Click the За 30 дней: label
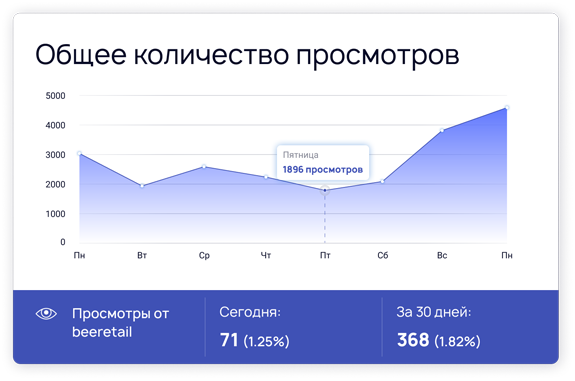This screenshot has width=575, height=381. click(434, 312)
